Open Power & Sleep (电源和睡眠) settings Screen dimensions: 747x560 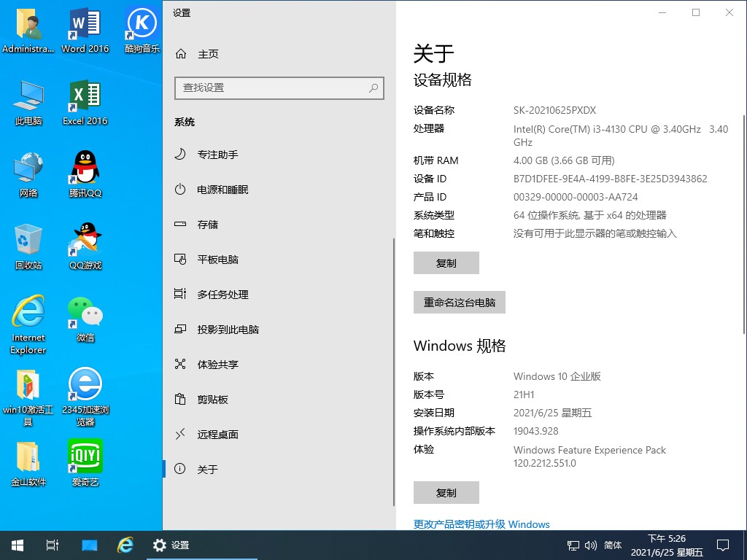click(222, 190)
